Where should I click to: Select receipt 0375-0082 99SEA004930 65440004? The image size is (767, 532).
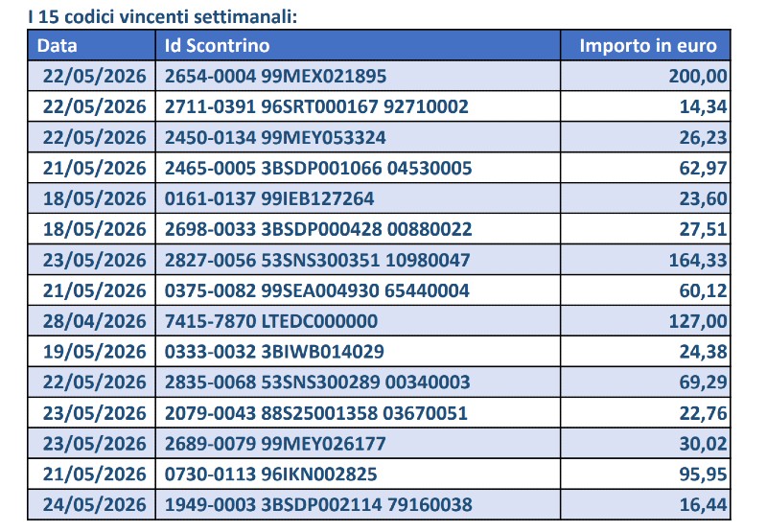pos(317,290)
